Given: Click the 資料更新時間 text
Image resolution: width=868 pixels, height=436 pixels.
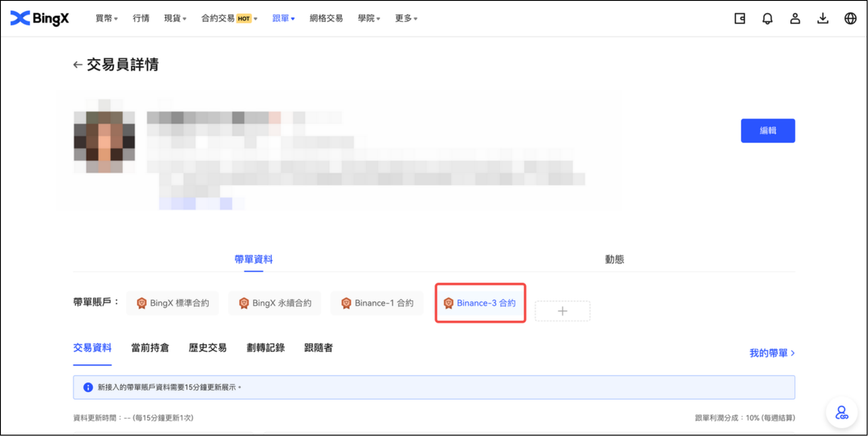Looking at the screenshot, I should coord(133,418).
